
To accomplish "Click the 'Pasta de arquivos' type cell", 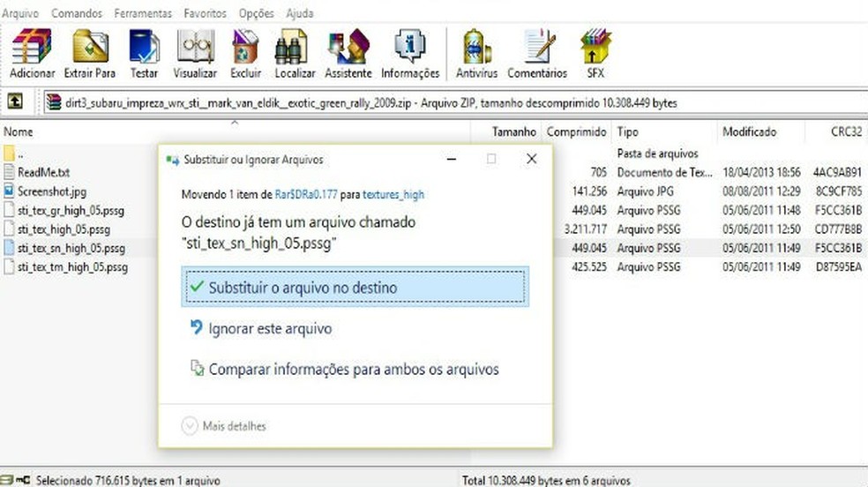I will 657,154.
